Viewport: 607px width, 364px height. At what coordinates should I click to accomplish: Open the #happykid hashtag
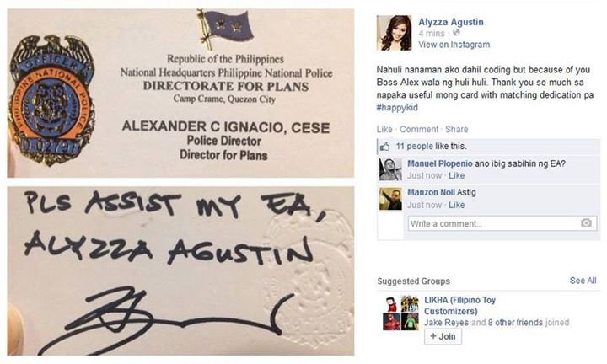coord(397,108)
